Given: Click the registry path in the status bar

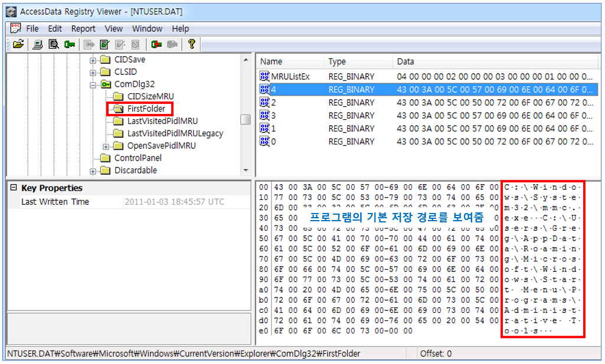Looking at the screenshot, I should [184, 353].
